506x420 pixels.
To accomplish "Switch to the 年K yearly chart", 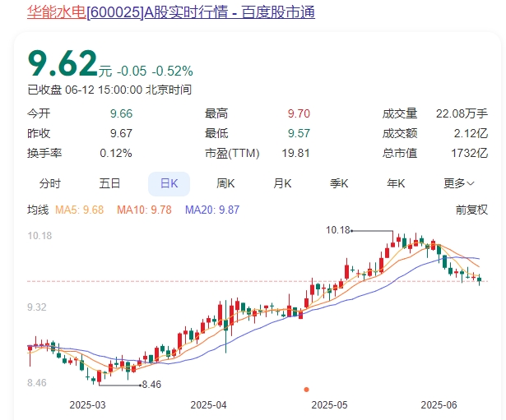I will pos(397,183).
